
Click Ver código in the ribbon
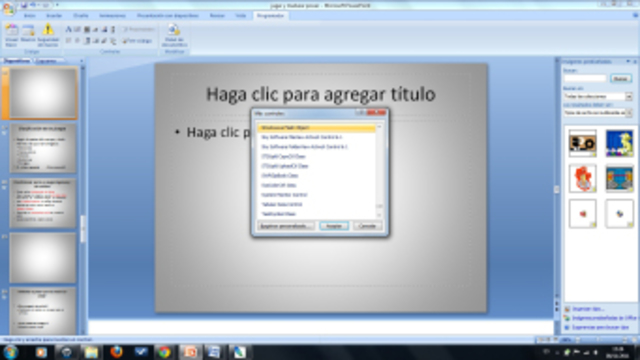pos(137,41)
